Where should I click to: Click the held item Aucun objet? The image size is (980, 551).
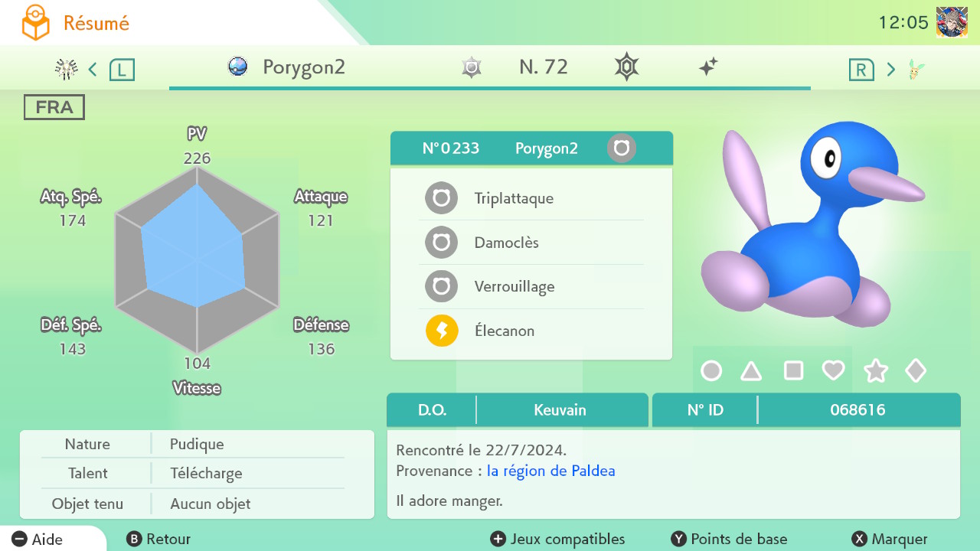tap(210, 504)
